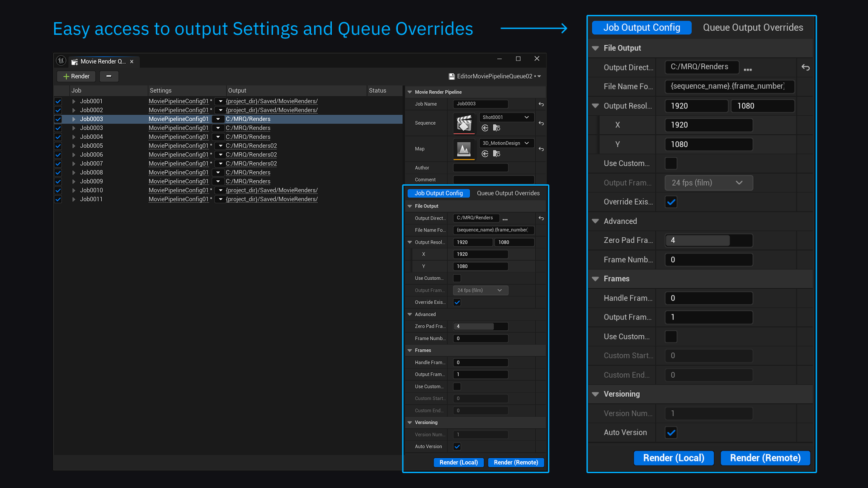This screenshot has width=868, height=488.
Task: Adjust Zero Pad Frame slider in enlarged panel
Action: click(708, 240)
